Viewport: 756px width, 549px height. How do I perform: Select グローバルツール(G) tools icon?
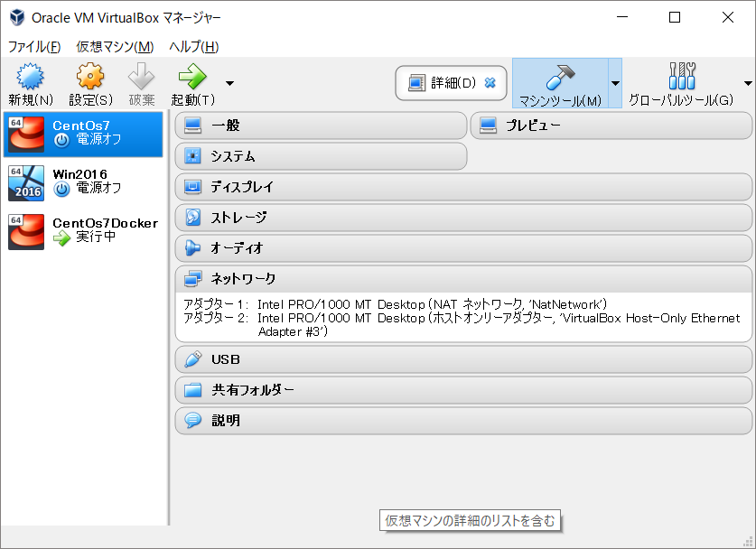click(x=682, y=76)
